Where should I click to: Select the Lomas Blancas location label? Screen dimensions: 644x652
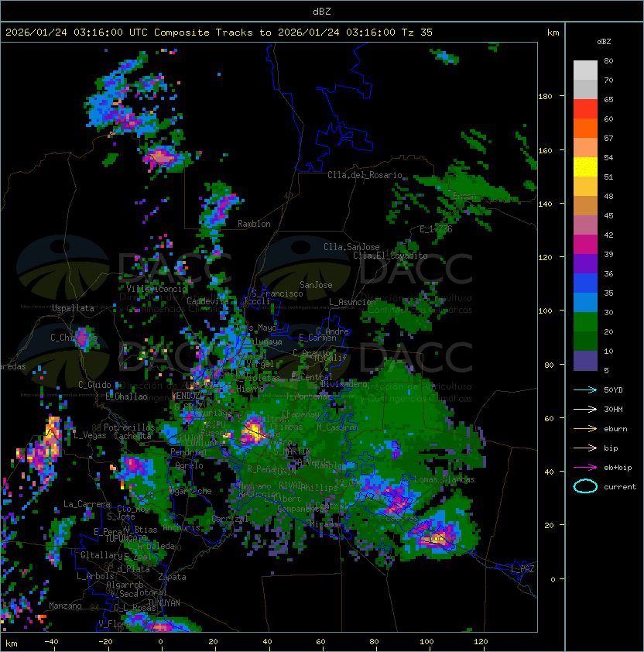point(444,479)
